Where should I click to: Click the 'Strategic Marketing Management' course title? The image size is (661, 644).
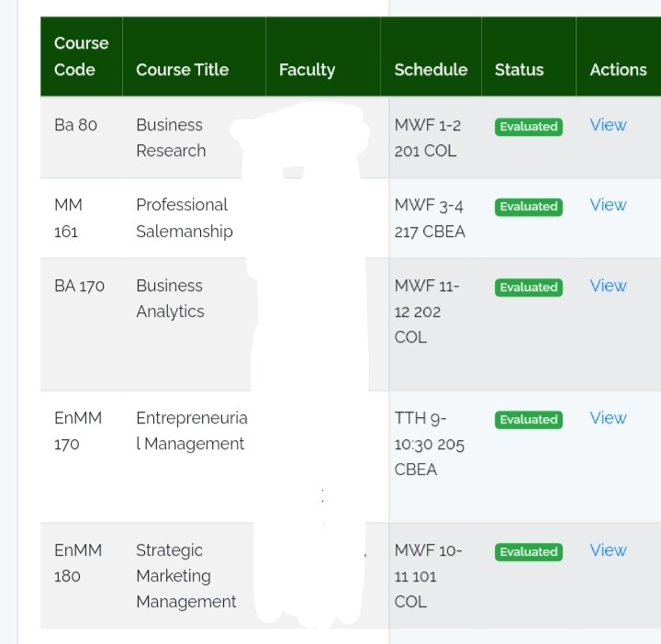pos(185,576)
